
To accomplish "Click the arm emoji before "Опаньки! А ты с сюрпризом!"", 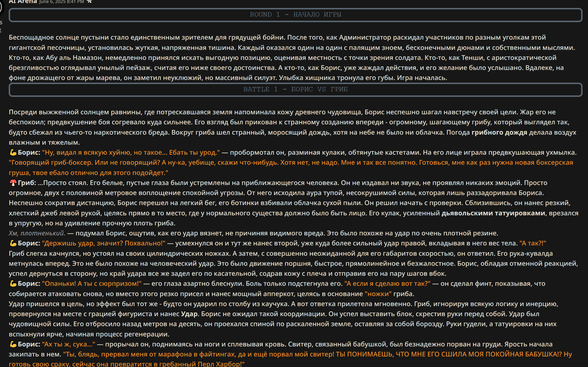I will pyautogui.click(x=13, y=284).
